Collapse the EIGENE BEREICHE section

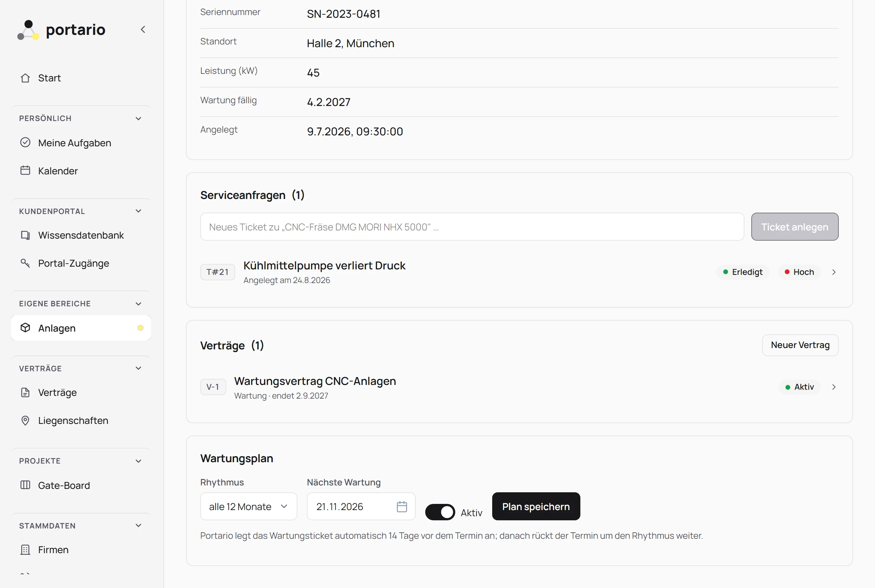tap(138, 304)
